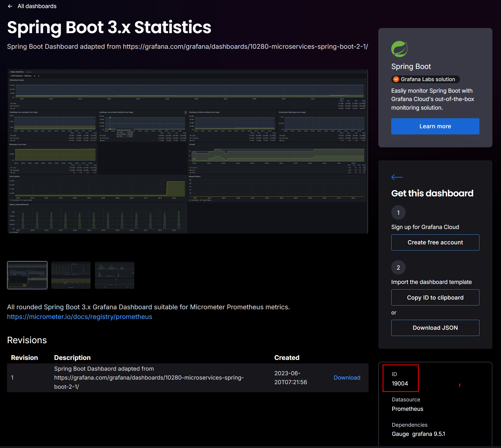
Task: Click the Get this dashboard heading
Action: click(432, 193)
